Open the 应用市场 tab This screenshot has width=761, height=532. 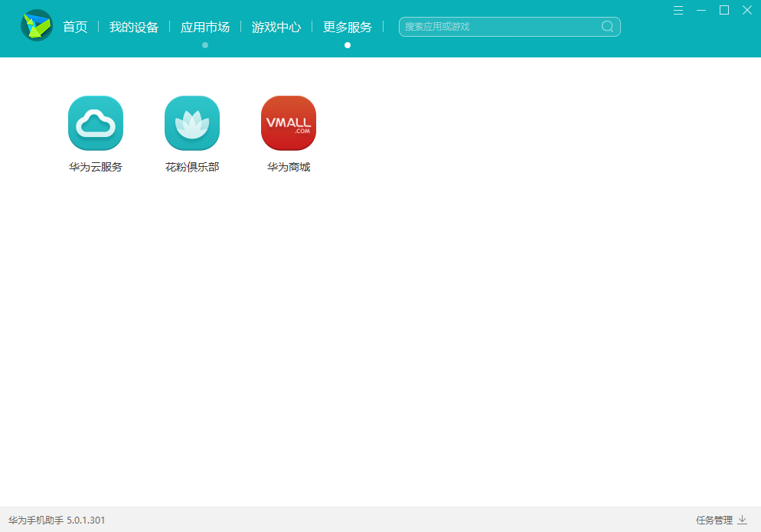205,27
